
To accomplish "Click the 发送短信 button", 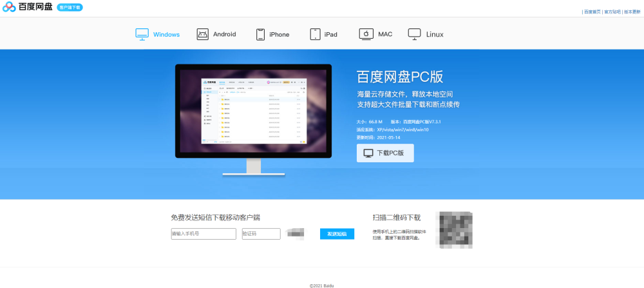I will (337, 234).
